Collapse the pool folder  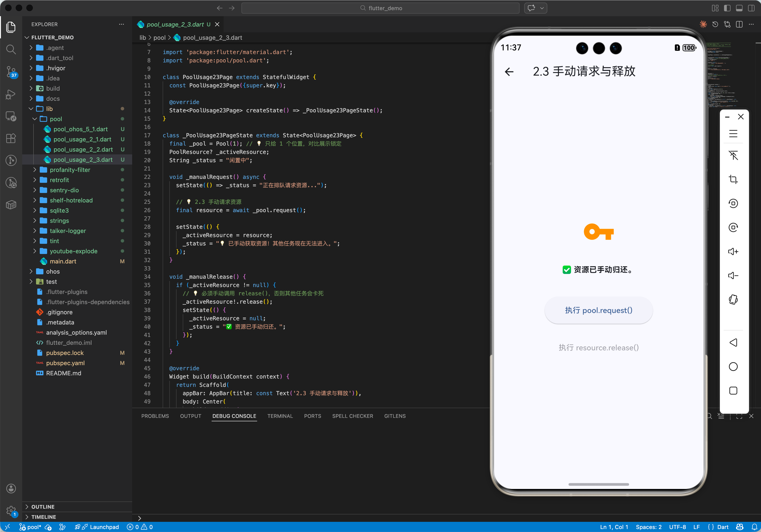coord(56,119)
